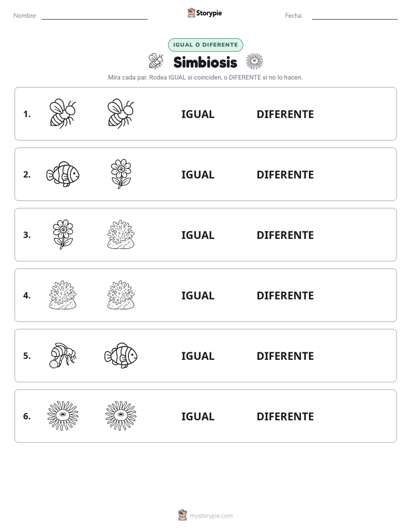
Task: Click the second sea anemone in row 6
Action: pos(121,416)
